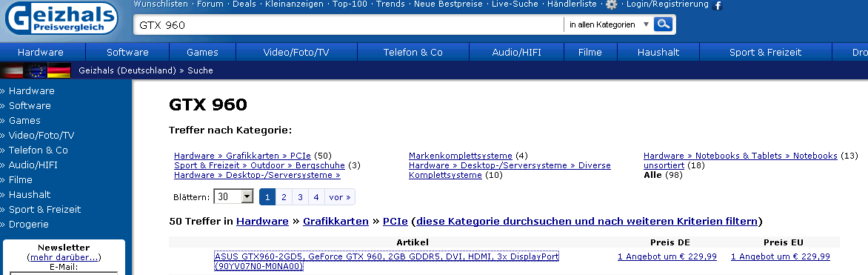Open Software in the left sidebar
Screen dimensions: 868x275
pos(30,105)
